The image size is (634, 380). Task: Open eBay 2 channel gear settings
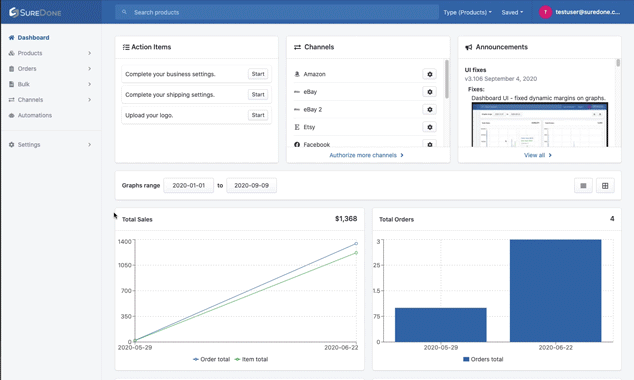[429, 109]
